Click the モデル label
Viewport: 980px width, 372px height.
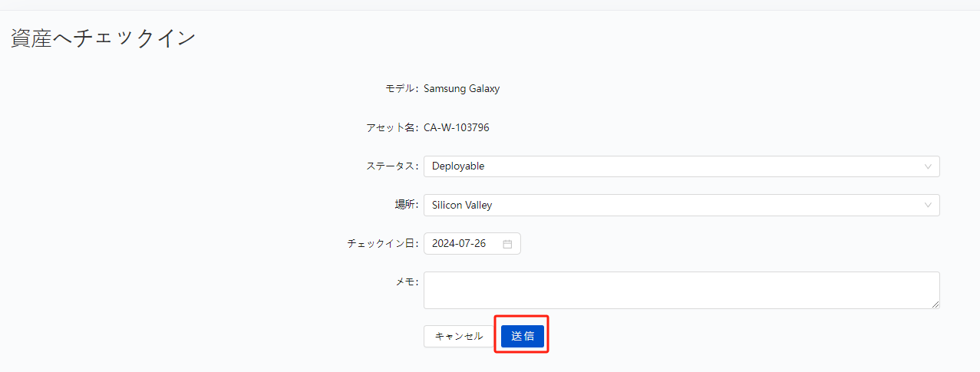click(x=401, y=88)
